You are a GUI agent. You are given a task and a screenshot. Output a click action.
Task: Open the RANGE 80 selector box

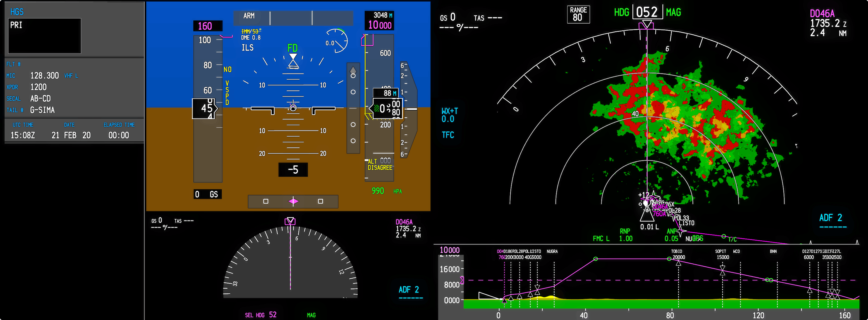tap(578, 14)
